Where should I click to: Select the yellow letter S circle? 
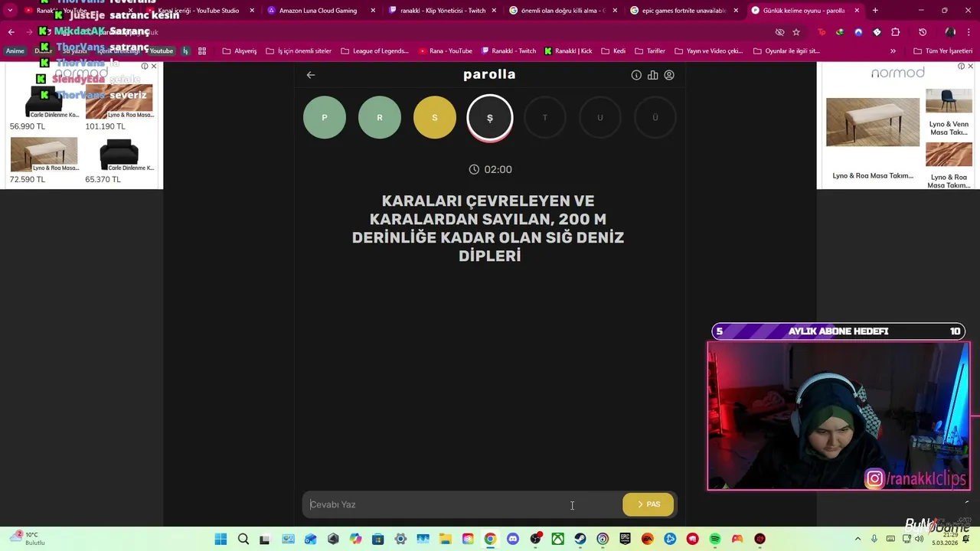point(435,118)
